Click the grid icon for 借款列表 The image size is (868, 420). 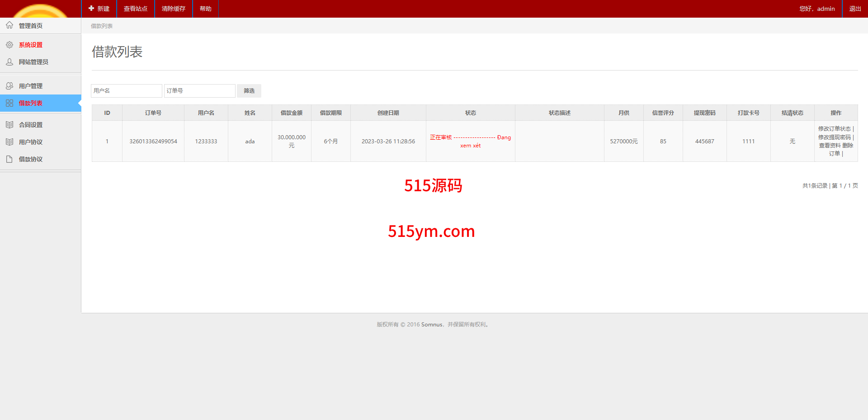click(9, 103)
